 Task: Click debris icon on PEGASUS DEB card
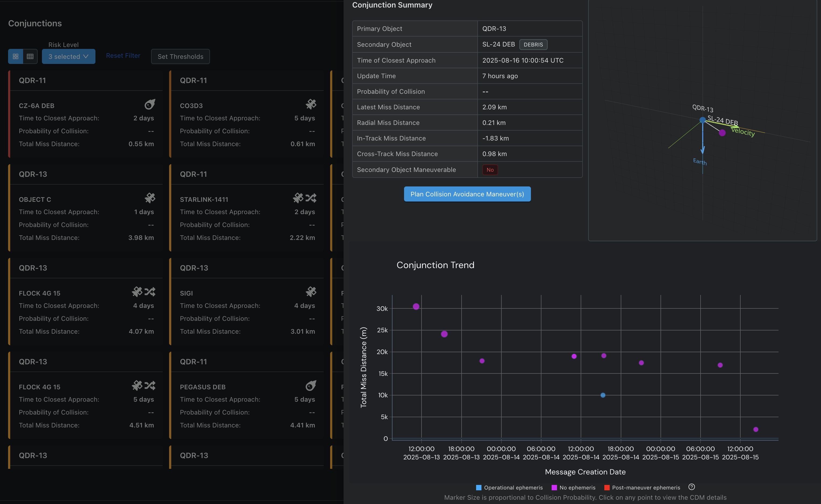click(311, 385)
